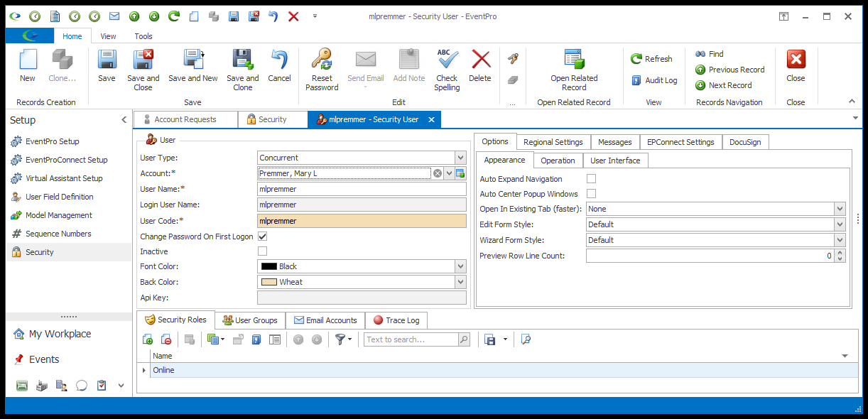868x419 pixels.
Task: Open Related Record from the ribbon
Action: pos(574,70)
